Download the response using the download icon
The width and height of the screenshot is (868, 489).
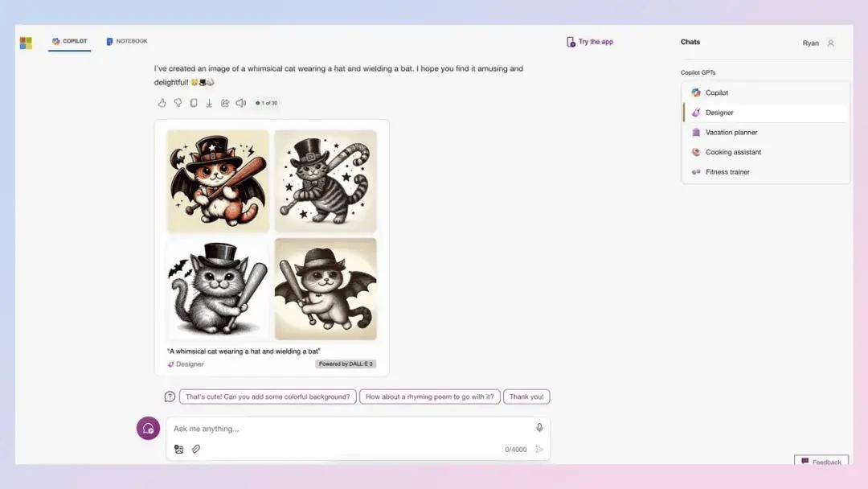(209, 103)
